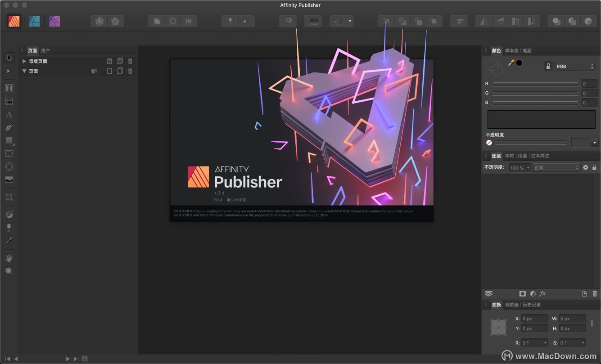Screen dimensions: 601x364
Task: Toggle the baseline grid toolbar button
Action: (x=313, y=21)
